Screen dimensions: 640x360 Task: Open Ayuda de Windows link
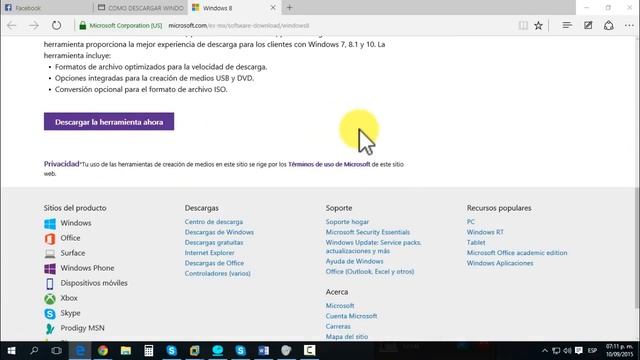354,261
